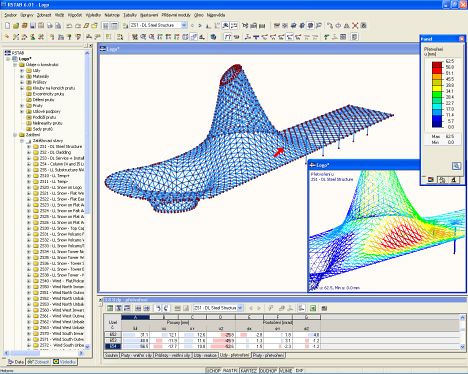Click the magnifier zoom button in Panel
This screenshot has width=468, height=374.
pyautogui.click(x=456, y=166)
